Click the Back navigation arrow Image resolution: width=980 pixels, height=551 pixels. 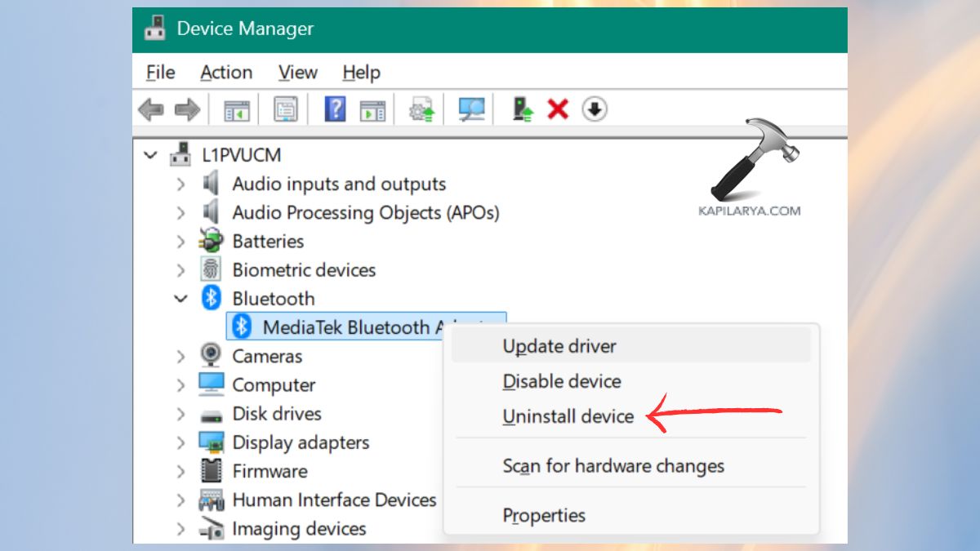tap(151, 109)
